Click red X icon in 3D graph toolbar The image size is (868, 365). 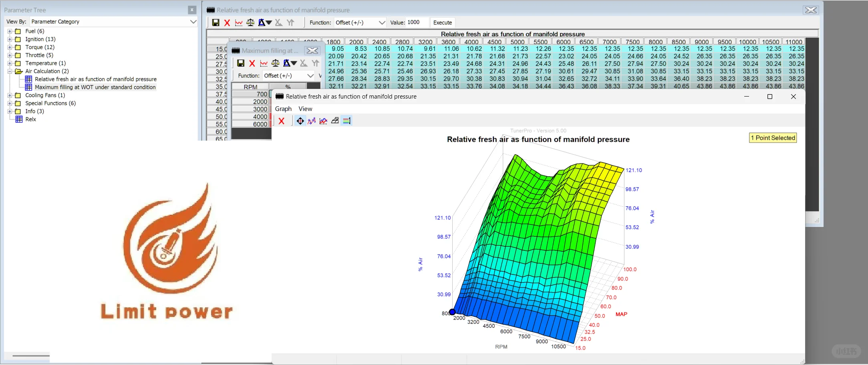pos(282,121)
